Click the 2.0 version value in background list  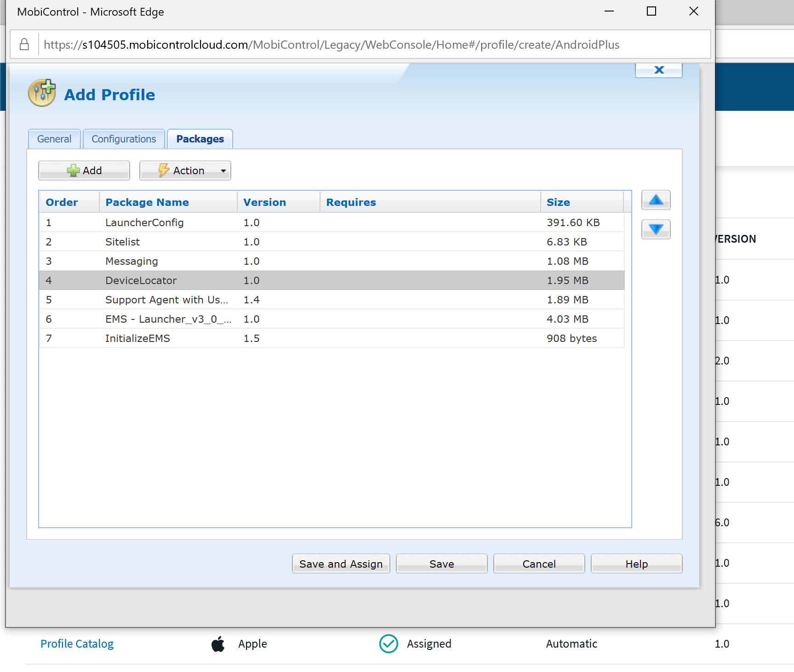tap(722, 361)
